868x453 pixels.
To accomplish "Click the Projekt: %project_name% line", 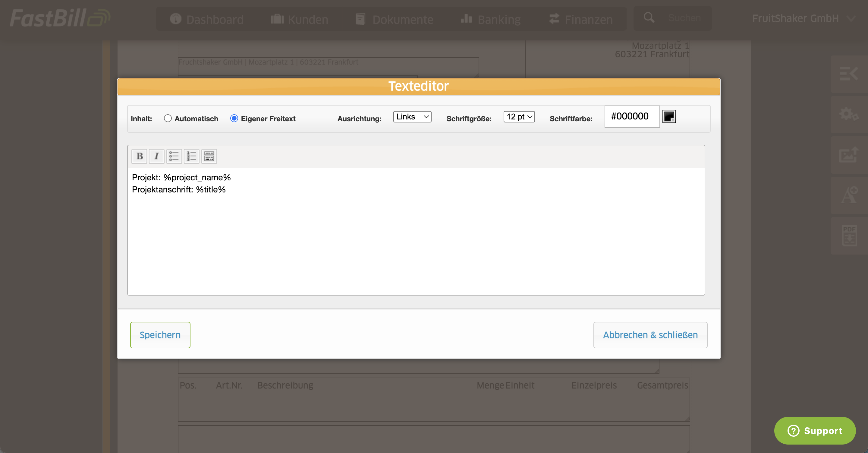I will [181, 177].
